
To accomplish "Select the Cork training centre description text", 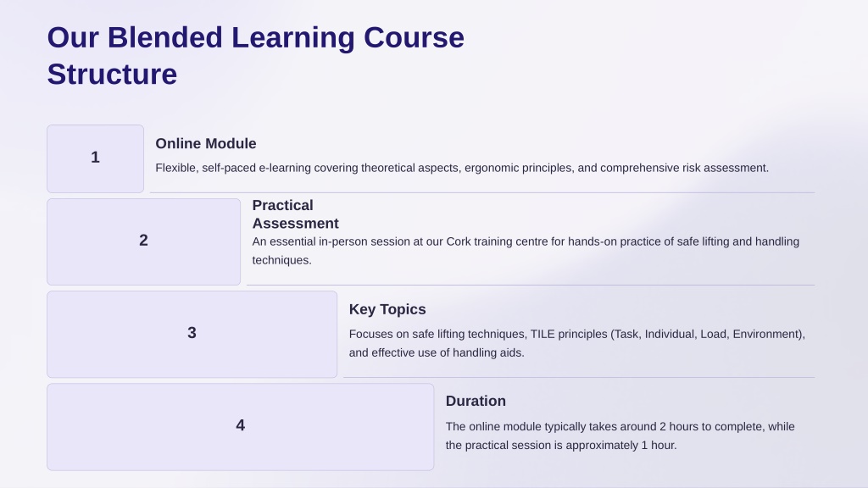I will point(526,251).
